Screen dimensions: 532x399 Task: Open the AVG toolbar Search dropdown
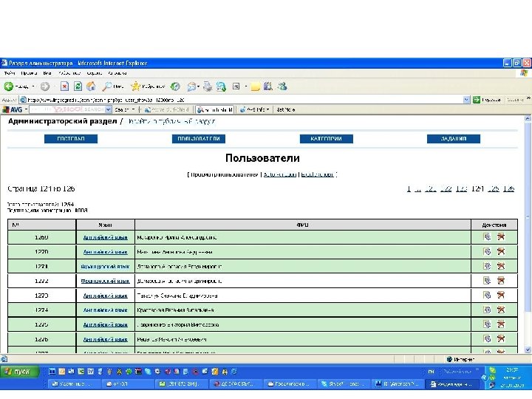[x=133, y=109]
